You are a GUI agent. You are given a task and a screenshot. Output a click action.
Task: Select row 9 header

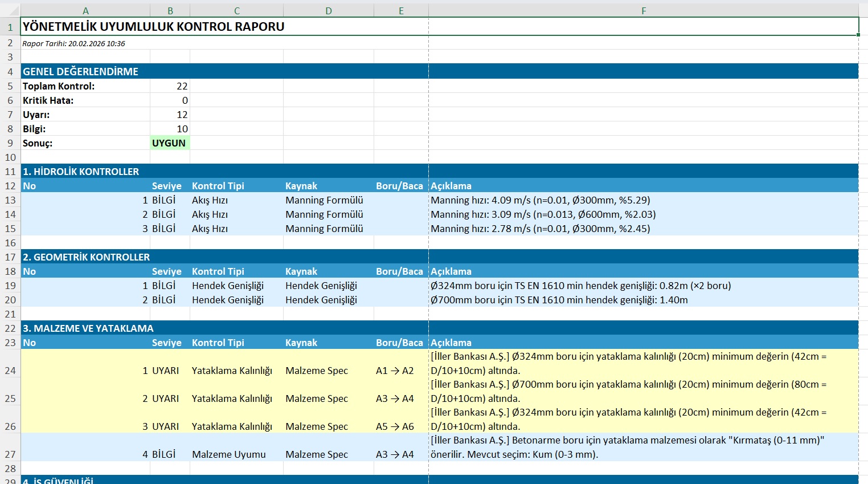[x=10, y=143]
